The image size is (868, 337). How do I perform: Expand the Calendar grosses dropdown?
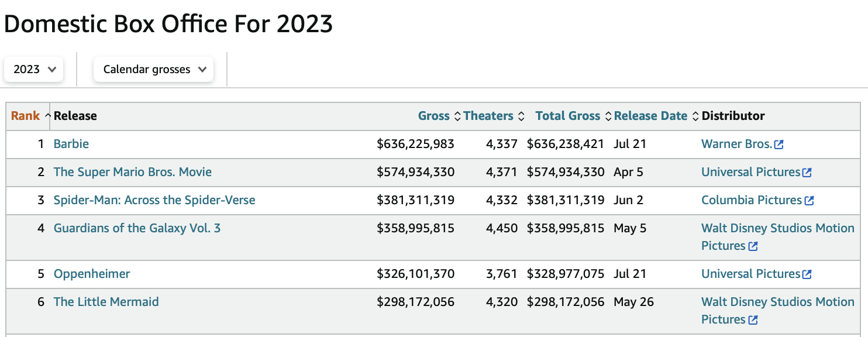(154, 69)
